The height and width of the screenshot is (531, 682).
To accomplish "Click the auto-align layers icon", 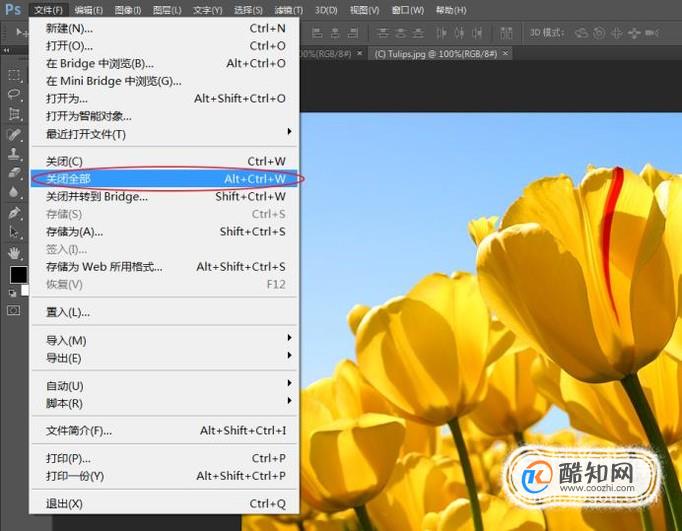I will pyautogui.click(x=506, y=33).
